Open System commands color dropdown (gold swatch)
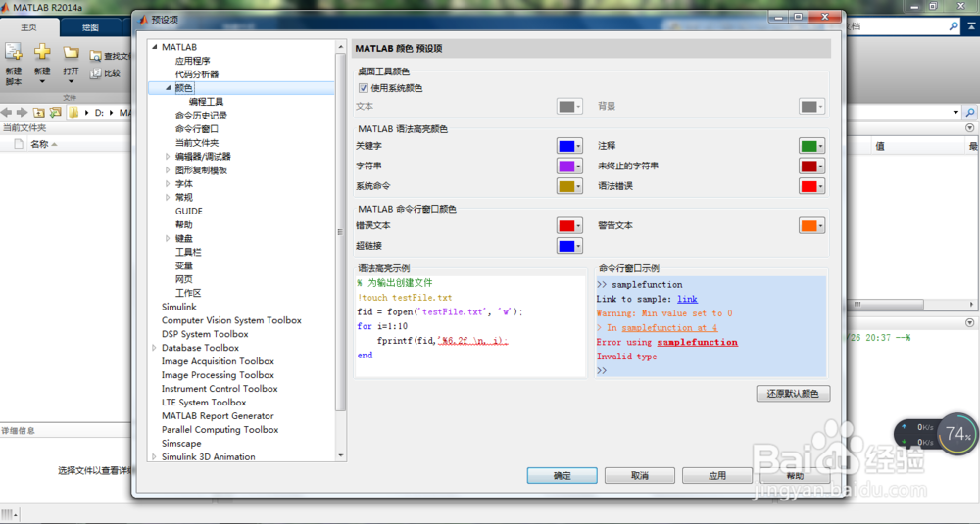 [x=569, y=186]
